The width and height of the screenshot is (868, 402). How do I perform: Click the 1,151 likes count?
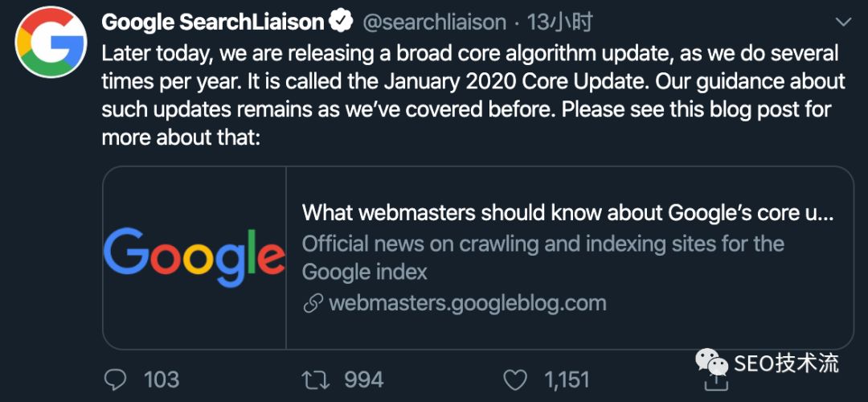(x=567, y=379)
